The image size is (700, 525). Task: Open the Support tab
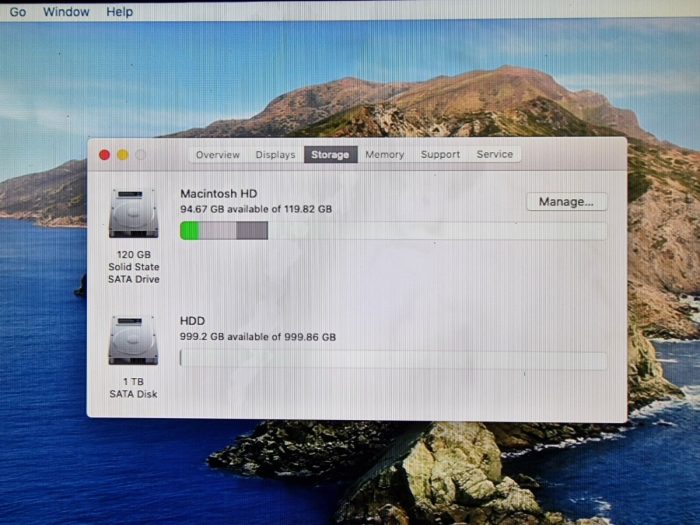coord(440,154)
